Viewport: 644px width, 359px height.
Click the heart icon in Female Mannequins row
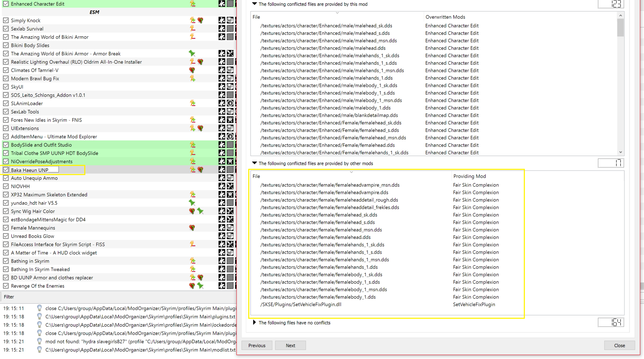[192, 228]
